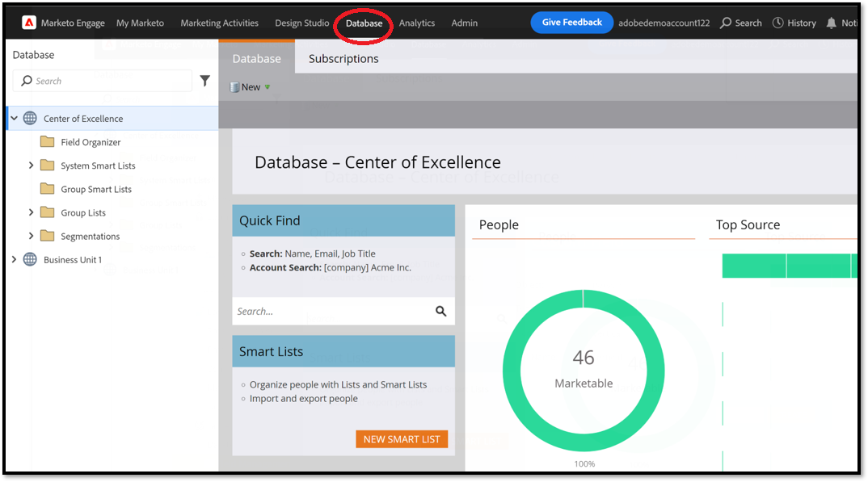Viewport: 868px width, 482px height.
Task: Click the Field Organizer folder icon
Action: pyautogui.click(x=48, y=141)
